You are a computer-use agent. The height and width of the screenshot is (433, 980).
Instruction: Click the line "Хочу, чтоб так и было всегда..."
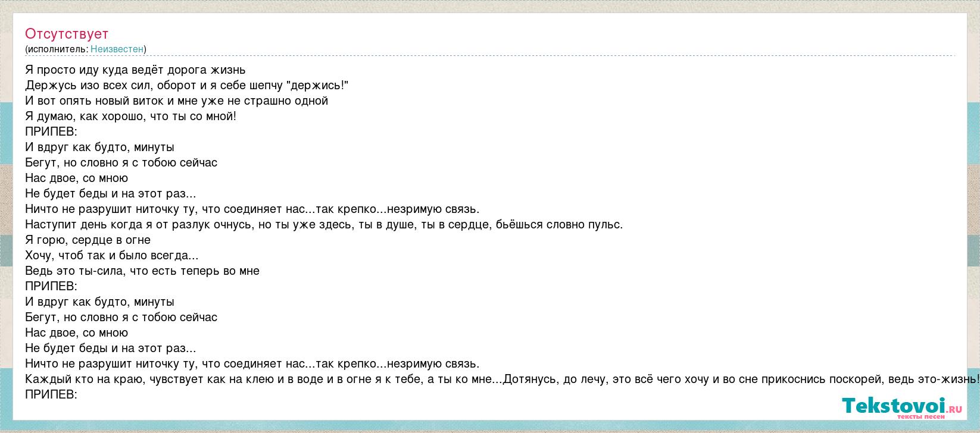click(x=112, y=256)
